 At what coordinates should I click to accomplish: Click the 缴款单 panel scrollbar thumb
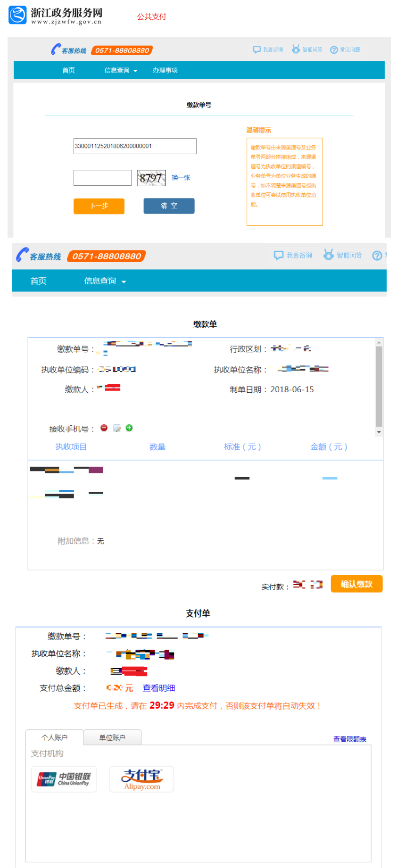[379, 387]
